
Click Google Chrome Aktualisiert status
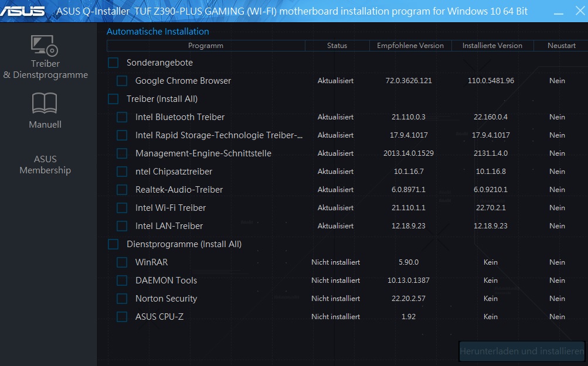pyautogui.click(x=336, y=81)
